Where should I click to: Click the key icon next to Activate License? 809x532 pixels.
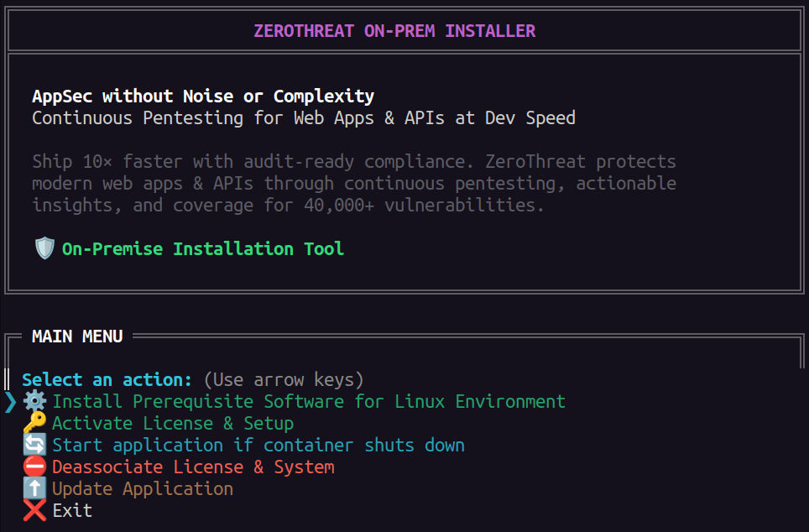click(x=34, y=423)
